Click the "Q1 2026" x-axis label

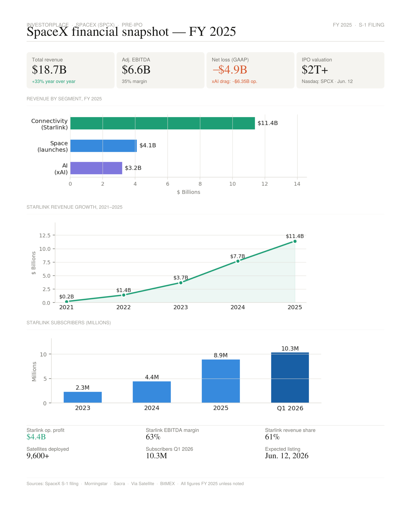pos(290,408)
